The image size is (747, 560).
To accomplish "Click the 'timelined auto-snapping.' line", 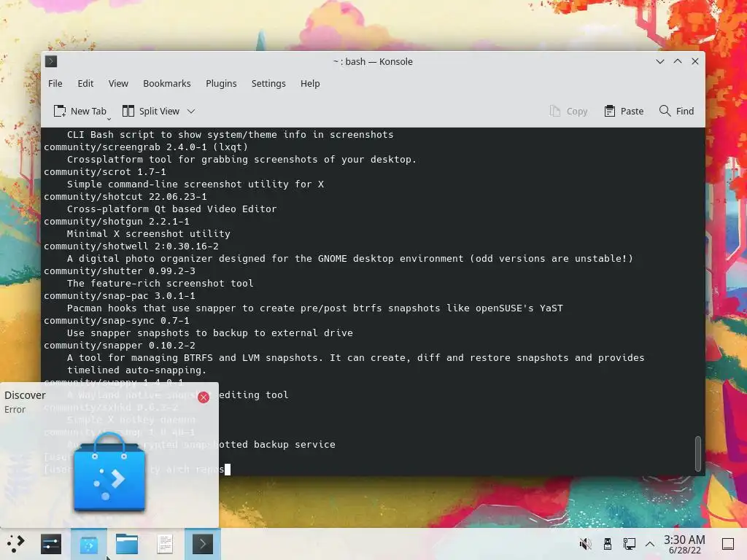I will 136,370.
